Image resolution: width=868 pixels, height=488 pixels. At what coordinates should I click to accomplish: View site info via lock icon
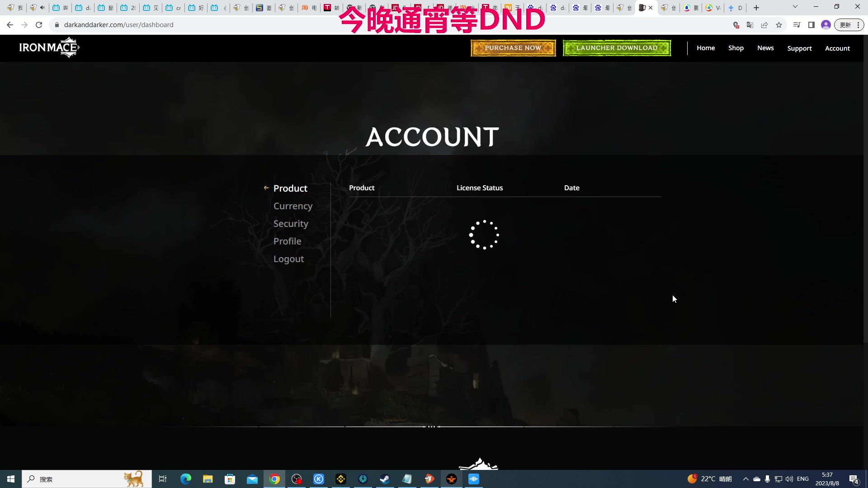[x=57, y=25]
